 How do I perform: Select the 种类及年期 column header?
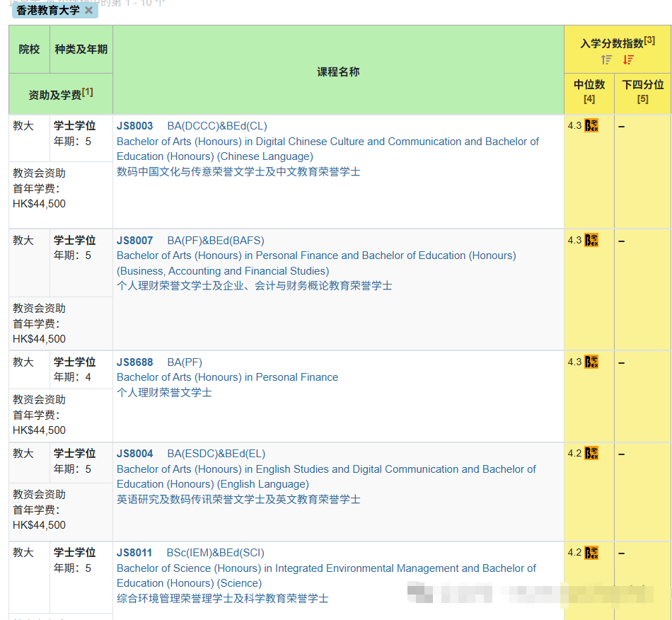[81, 50]
